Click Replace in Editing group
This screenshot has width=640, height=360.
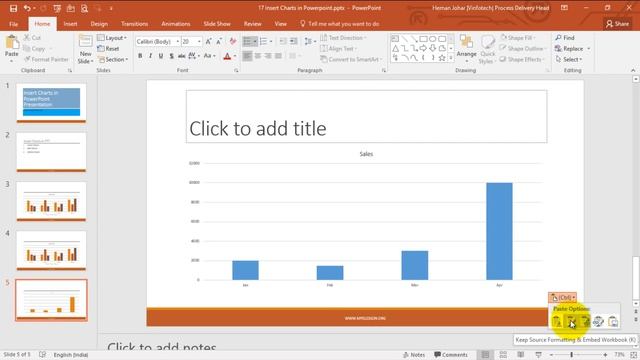pyautogui.click(x=573, y=49)
